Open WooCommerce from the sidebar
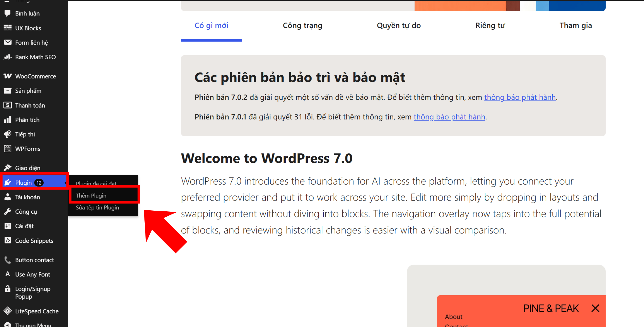Viewport: 644px width, 330px height. 34,76
